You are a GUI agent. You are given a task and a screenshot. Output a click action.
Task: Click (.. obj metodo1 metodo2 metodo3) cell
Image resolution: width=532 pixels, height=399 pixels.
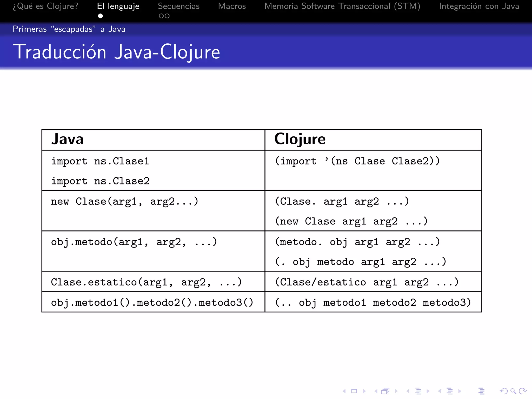pos(373,302)
